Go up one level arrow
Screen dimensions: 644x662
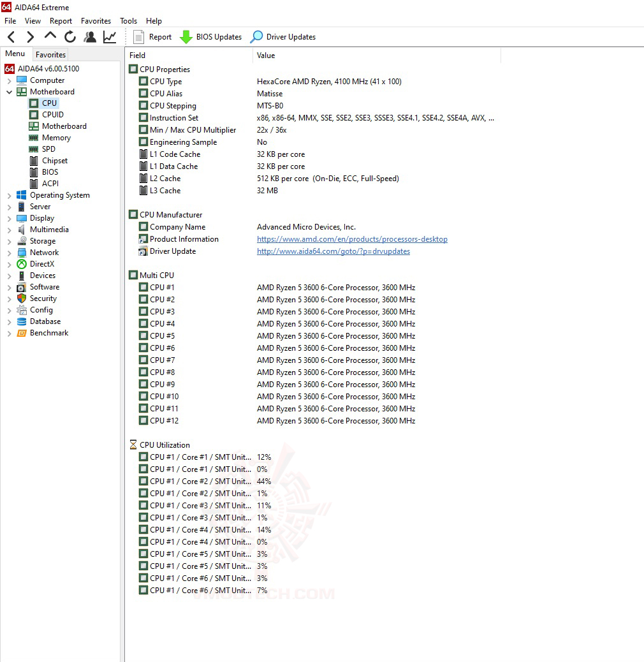[50, 36]
